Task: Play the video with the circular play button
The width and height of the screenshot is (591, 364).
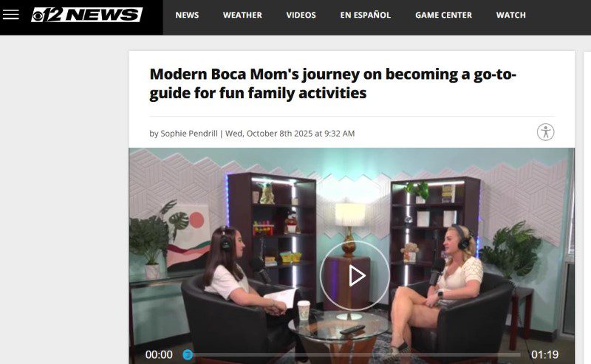Action: [355, 276]
